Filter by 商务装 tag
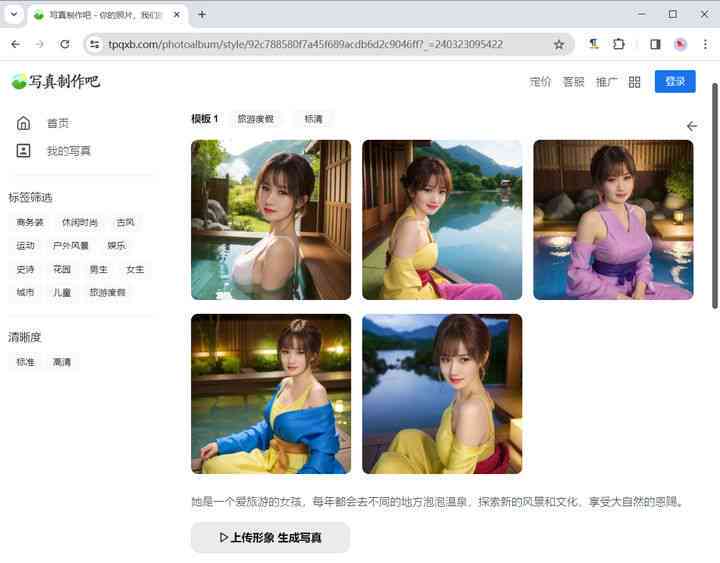720x563 pixels. tap(30, 222)
